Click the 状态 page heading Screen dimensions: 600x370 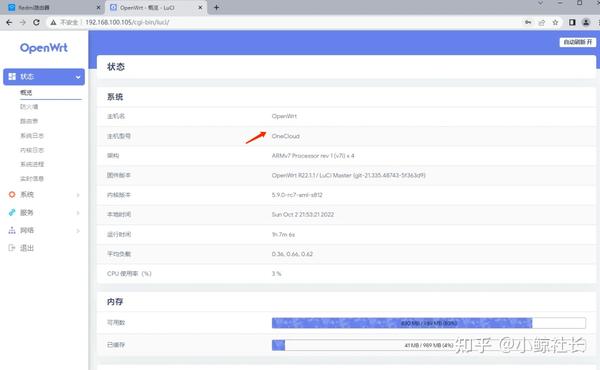click(116, 67)
